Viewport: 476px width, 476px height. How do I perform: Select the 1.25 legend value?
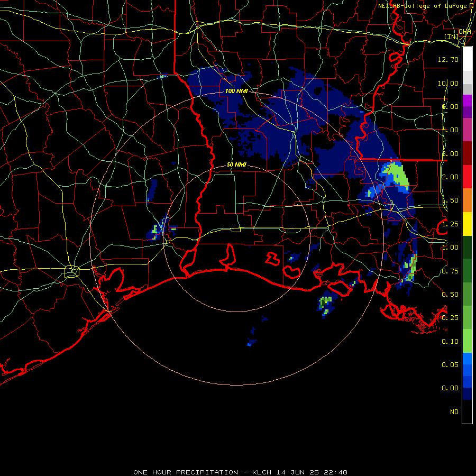(450, 224)
